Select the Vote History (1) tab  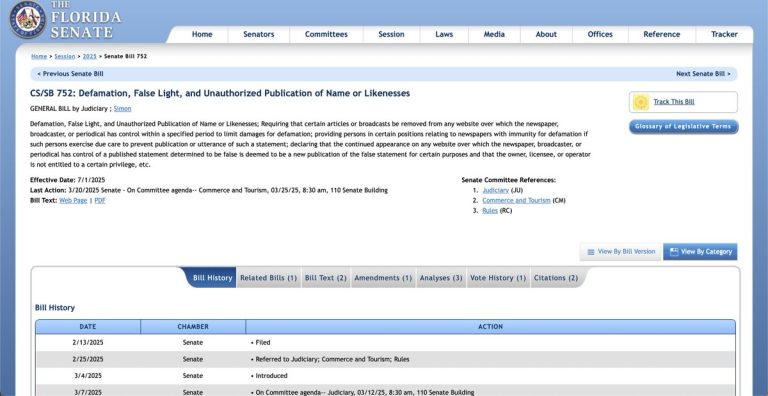pos(498,278)
